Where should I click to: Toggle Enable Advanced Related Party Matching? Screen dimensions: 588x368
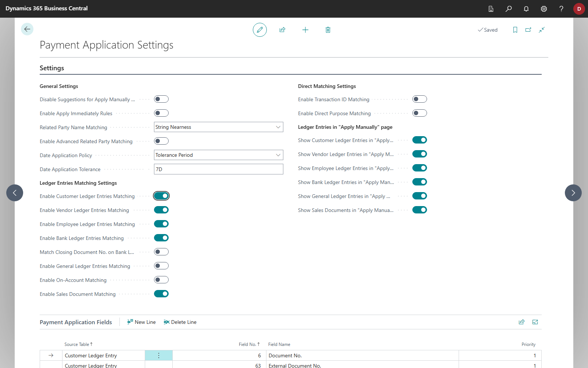point(161,141)
